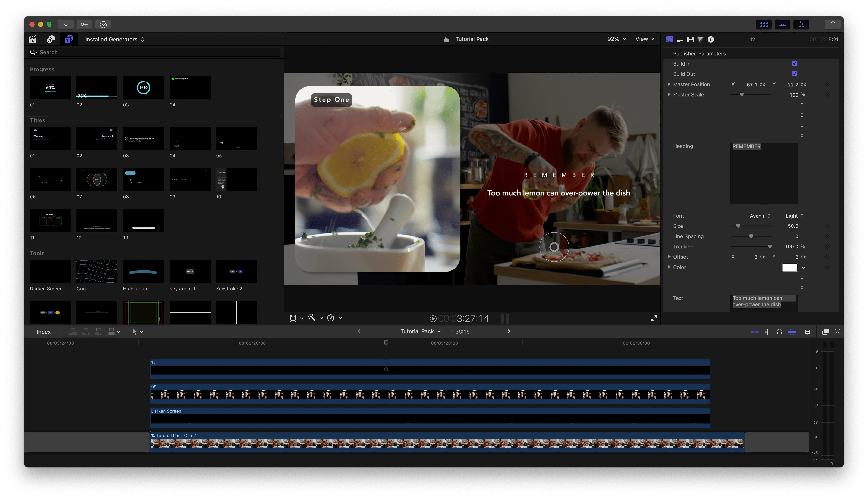Open the Photos and Audio sidebar
Image resolution: width=868 pixels, height=499 pixels.
(51, 39)
